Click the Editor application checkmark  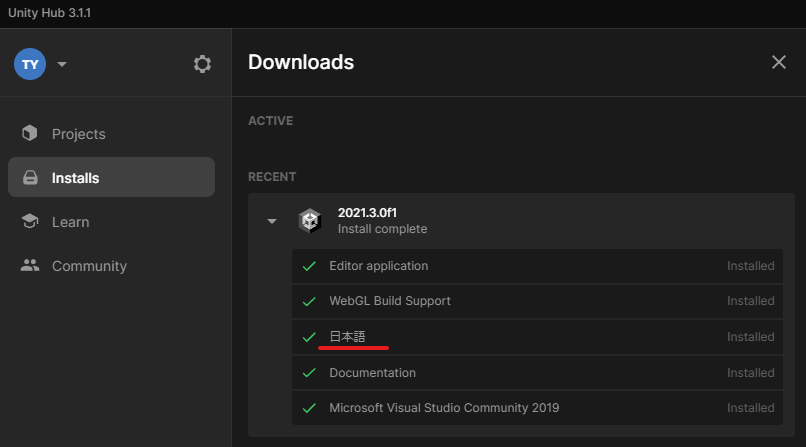(x=309, y=266)
